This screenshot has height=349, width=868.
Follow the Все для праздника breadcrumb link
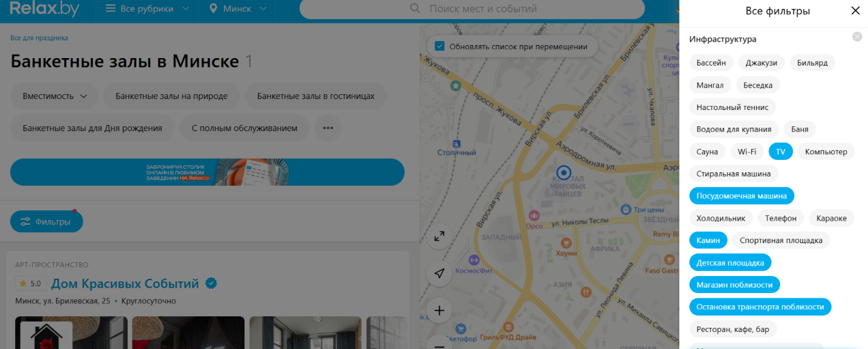[39, 38]
